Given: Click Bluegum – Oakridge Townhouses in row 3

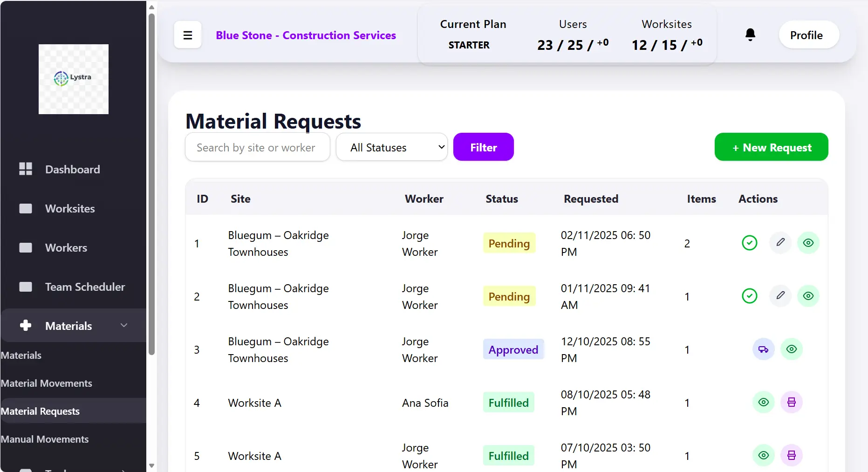Looking at the screenshot, I should click(279, 350).
